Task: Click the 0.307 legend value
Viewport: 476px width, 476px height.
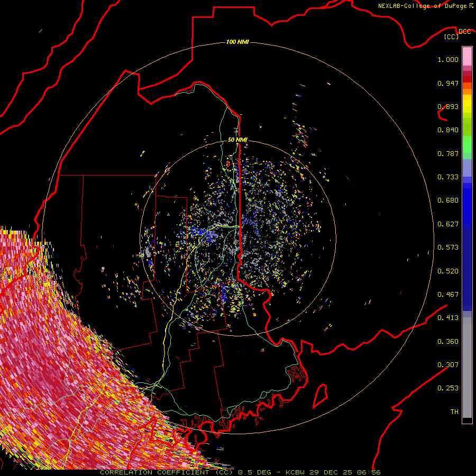Action: [x=448, y=365]
